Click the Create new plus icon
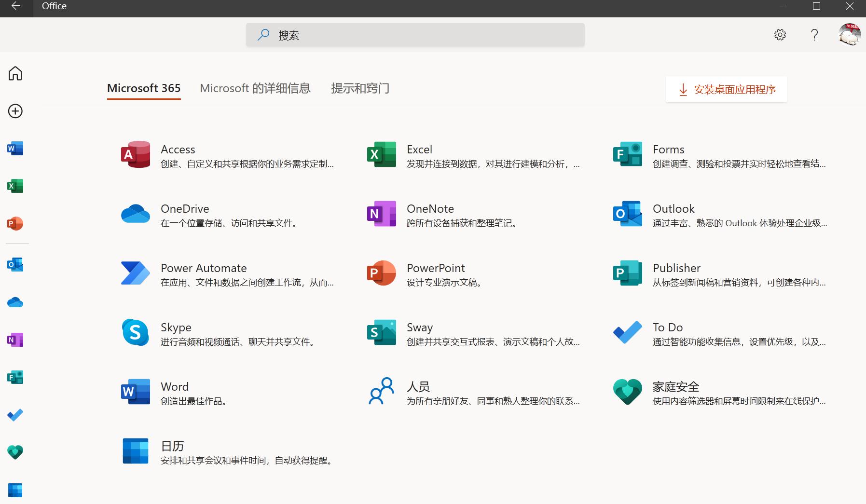 pos(15,111)
